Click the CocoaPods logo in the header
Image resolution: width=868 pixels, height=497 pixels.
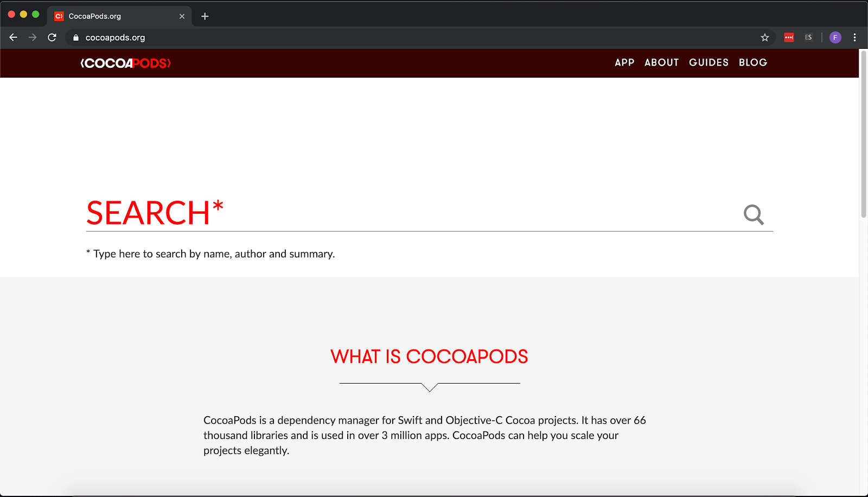[x=126, y=63]
